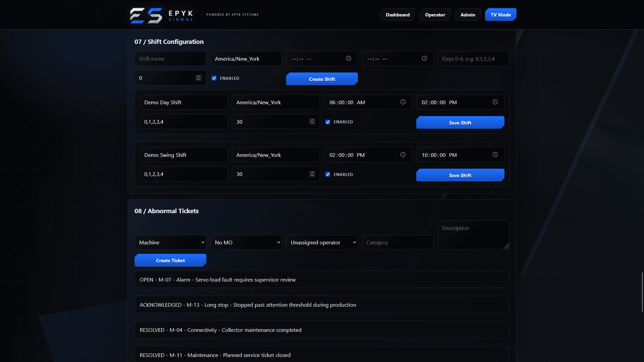The height and width of the screenshot is (362, 644).
Task: Select the RESOLVED M-04 Connectivity ticket
Action: click(322, 329)
